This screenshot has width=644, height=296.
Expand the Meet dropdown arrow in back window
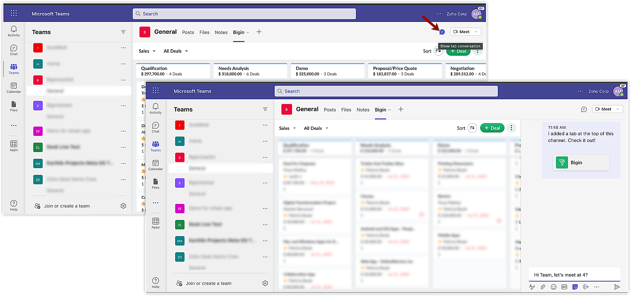476,32
